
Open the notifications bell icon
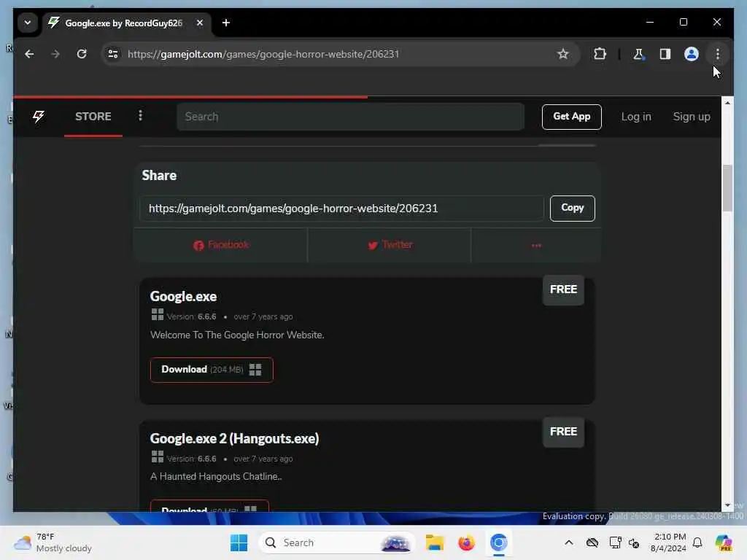pyautogui.click(x=697, y=542)
